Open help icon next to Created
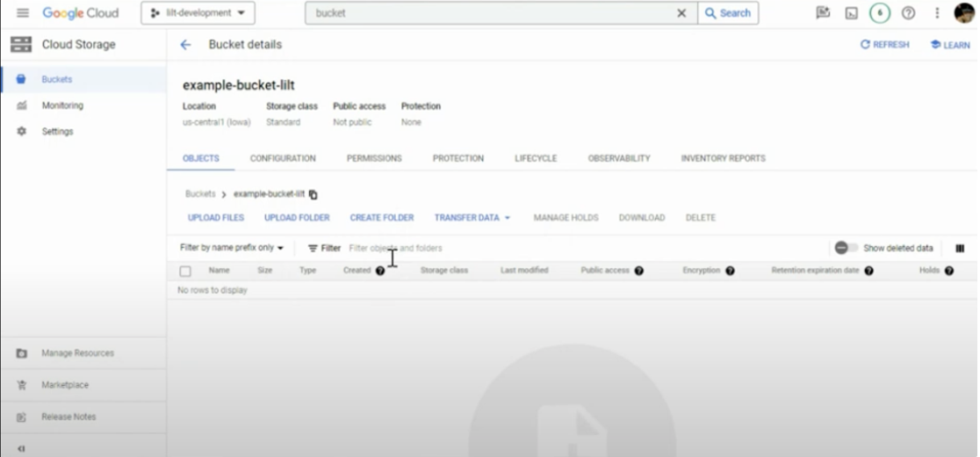 [x=380, y=271]
